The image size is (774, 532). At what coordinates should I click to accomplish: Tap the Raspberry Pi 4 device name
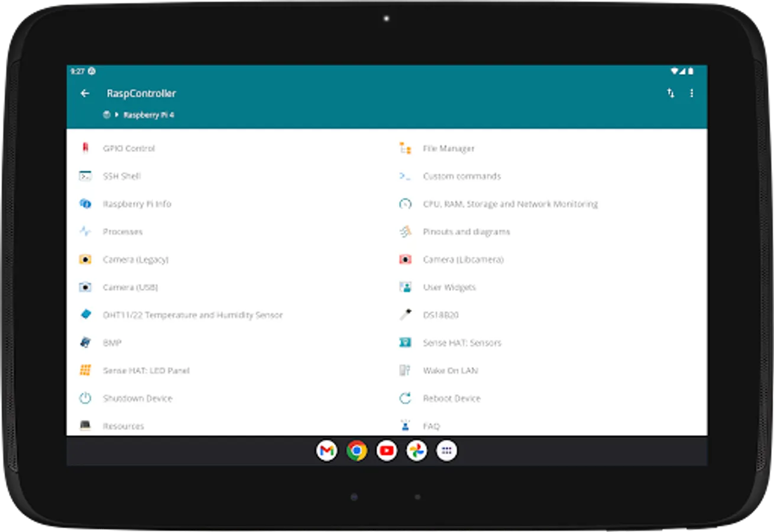pyautogui.click(x=148, y=115)
